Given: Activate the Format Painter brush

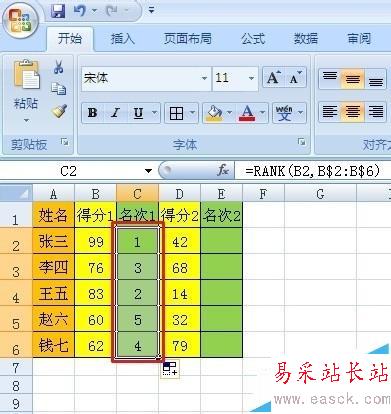Looking at the screenshot, I should [x=59, y=111].
